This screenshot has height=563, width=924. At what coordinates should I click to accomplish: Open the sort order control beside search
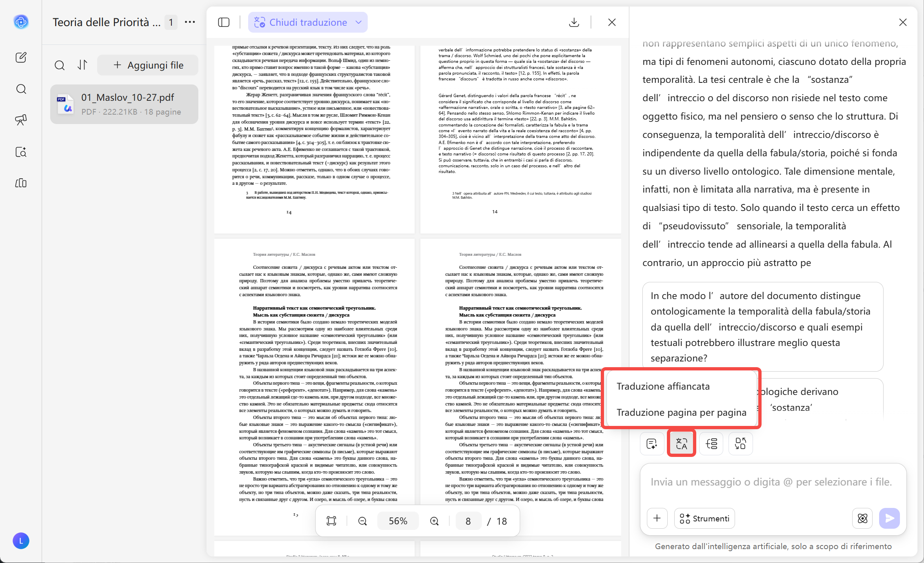click(82, 65)
